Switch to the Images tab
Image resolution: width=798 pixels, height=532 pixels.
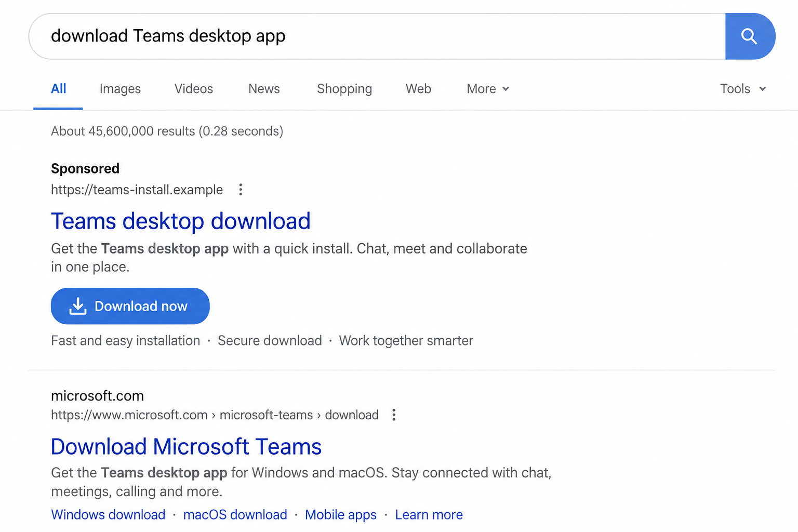(120, 89)
